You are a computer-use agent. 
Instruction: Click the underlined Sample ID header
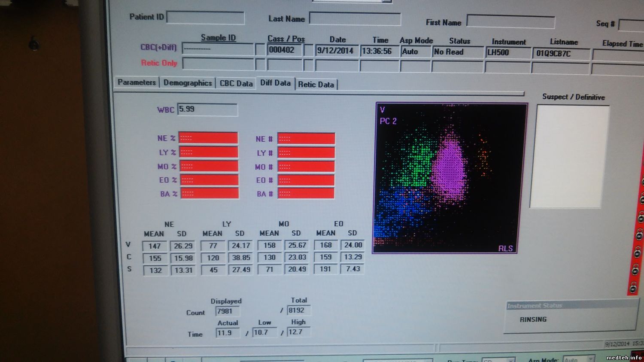pos(218,38)
